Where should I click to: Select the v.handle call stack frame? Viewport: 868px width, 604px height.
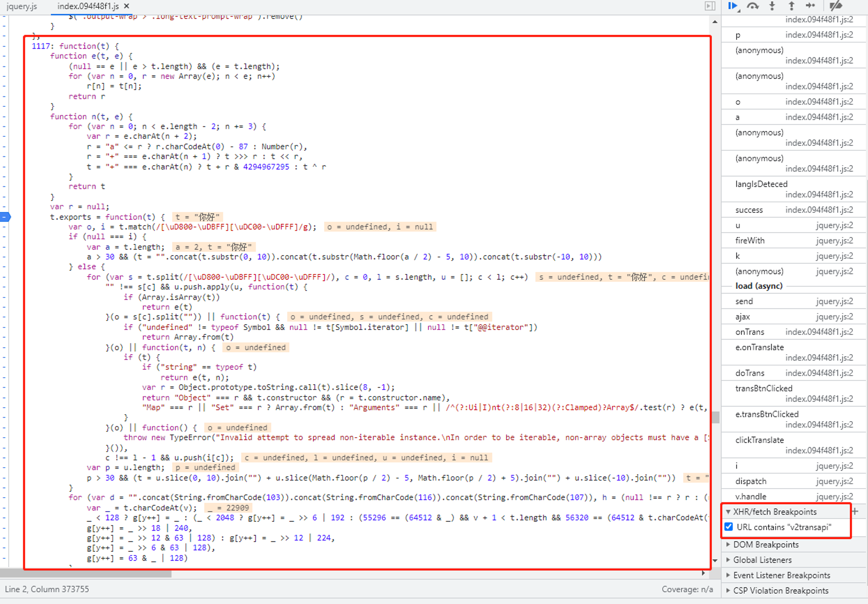(x=794, y=496)
